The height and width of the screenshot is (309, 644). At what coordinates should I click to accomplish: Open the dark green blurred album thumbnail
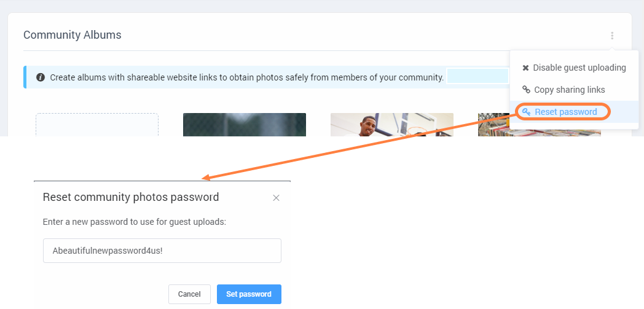(245, 125)
